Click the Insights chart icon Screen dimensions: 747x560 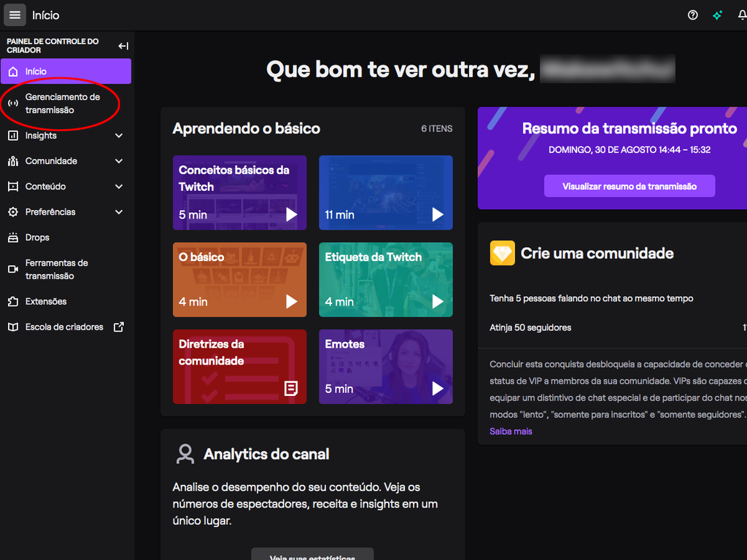point(13,136)
